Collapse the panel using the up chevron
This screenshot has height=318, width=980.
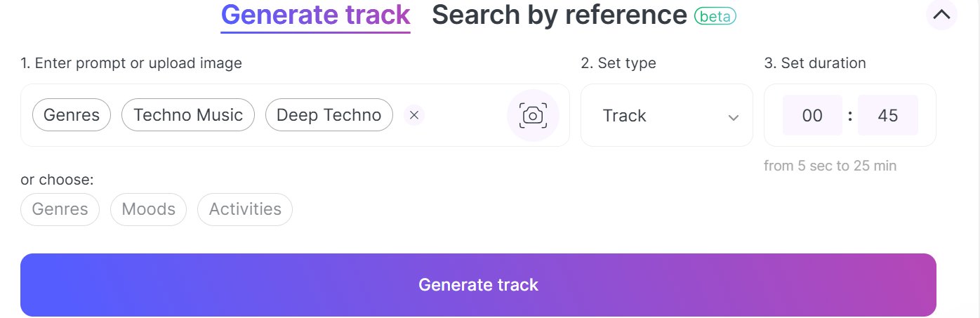pyautogui.click(x=941, y=13)
